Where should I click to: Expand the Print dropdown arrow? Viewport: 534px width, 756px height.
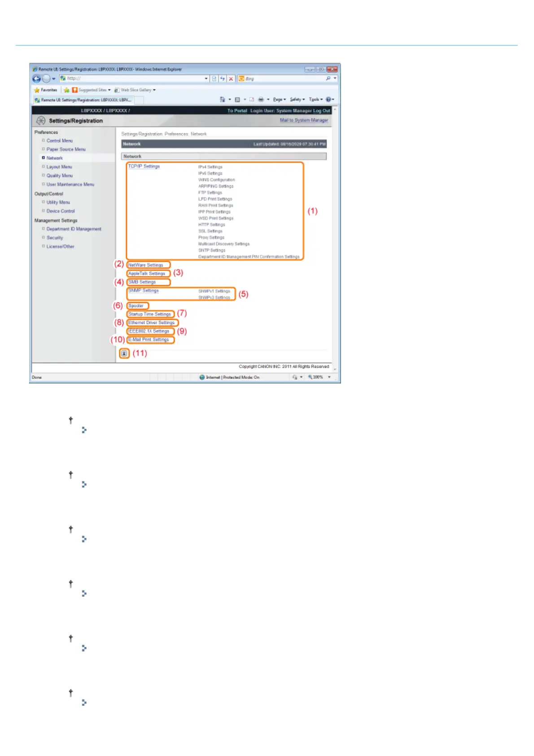tap(268, 100)
